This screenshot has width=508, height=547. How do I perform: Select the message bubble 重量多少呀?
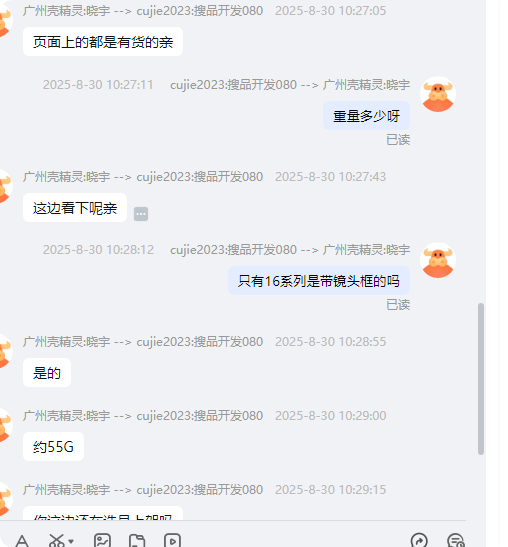coord(366,116)
